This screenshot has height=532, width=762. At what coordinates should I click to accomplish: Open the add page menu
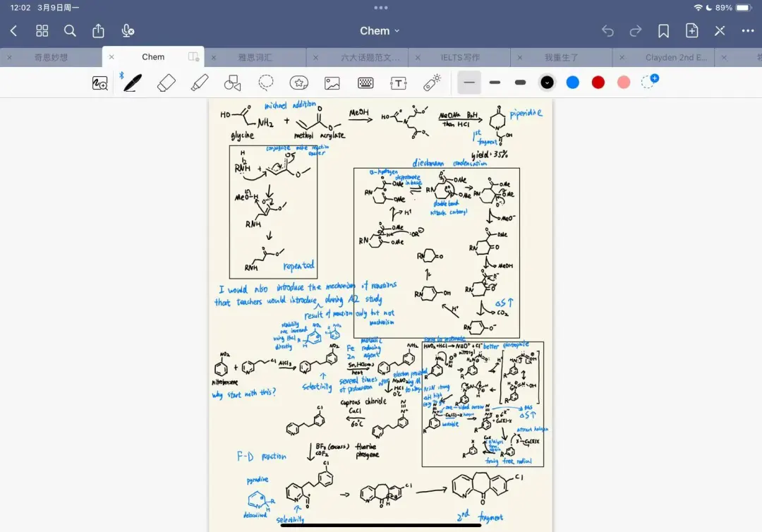pyautogui.click(x=691, y=31)
